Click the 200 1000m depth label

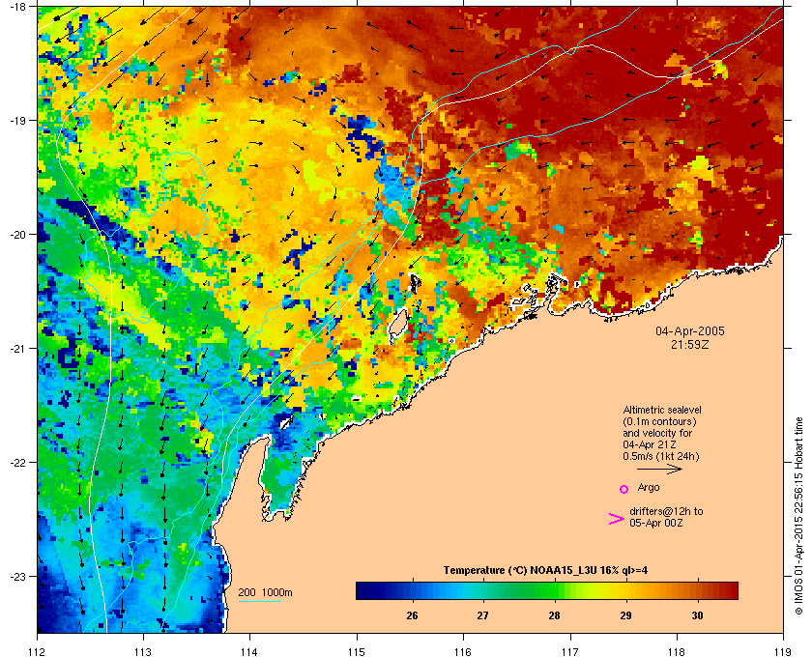click(265, 592)
